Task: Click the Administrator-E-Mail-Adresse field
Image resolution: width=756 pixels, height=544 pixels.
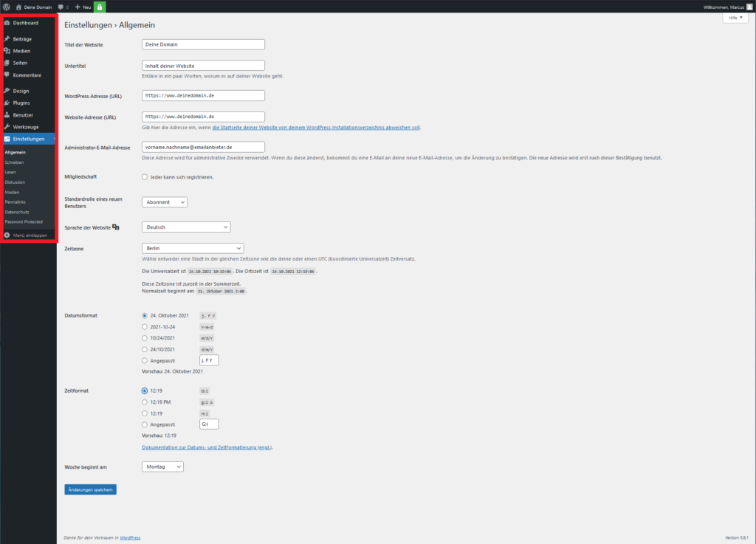Action: (204, 147)
